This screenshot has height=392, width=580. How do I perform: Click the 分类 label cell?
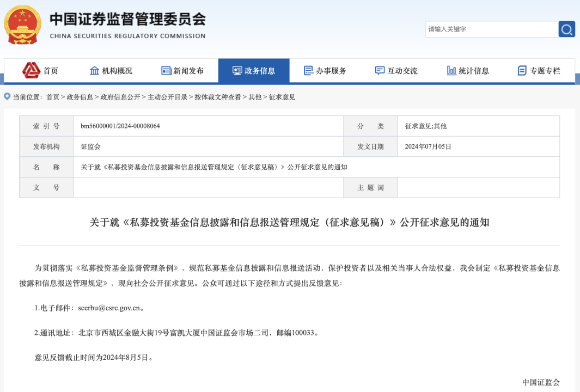pos(370,126)
